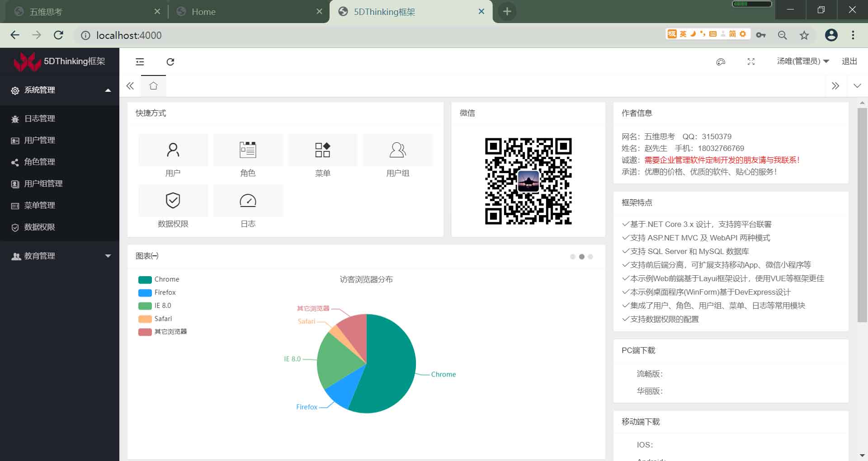This screenshot has height=461, width=868.
Task: Click the browser forward arrow
Action: click(37, 35)
